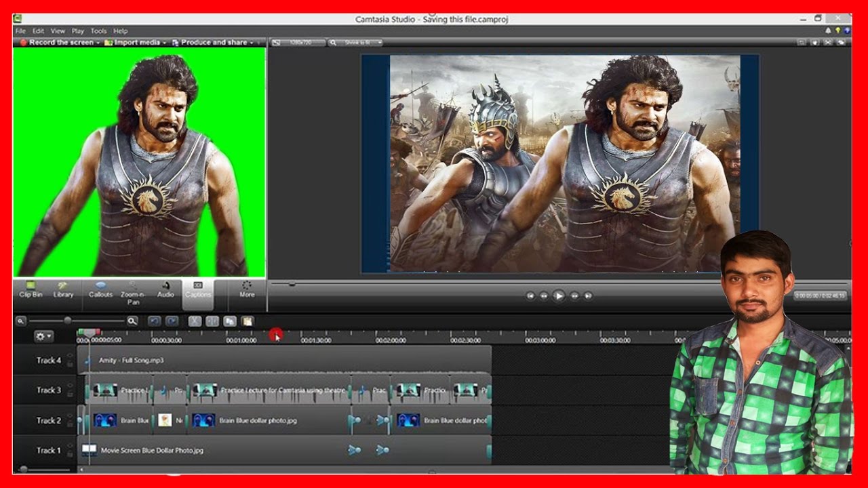This screenshot has width=868, height=488.
Task: Click the track height slider at bottom-left
Action: point(24,469)
